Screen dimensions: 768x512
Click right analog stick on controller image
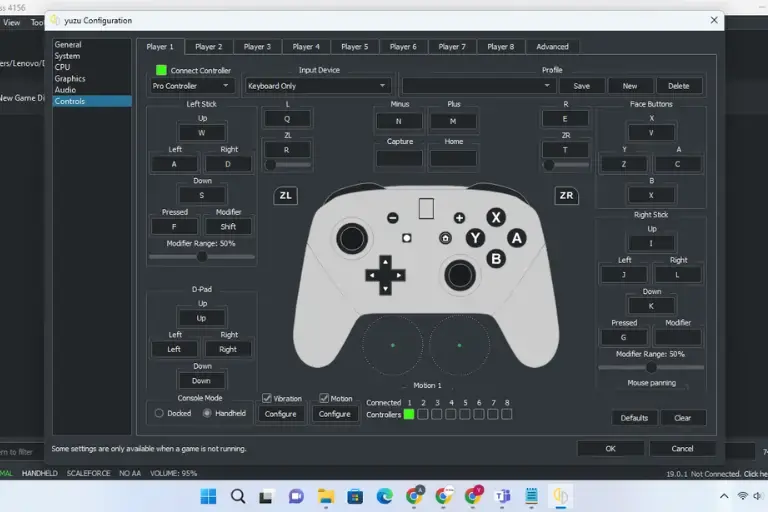pyautogui.click(x=459, y=275)
